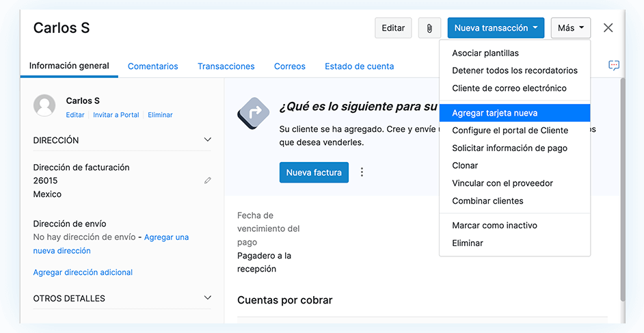This screenshot has width=644, height=333.
Task: Click the Nueva factura button
Action: 314,172
